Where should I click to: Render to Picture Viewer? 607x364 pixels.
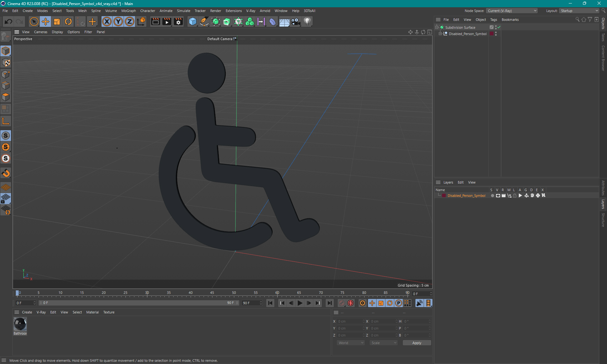167,21
